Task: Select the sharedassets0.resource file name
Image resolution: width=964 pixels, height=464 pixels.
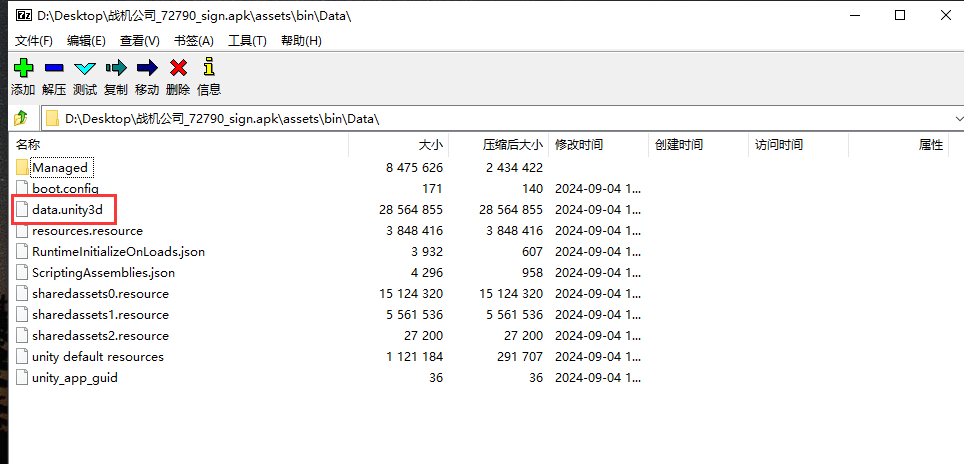Action: click(x=100, y=294)
